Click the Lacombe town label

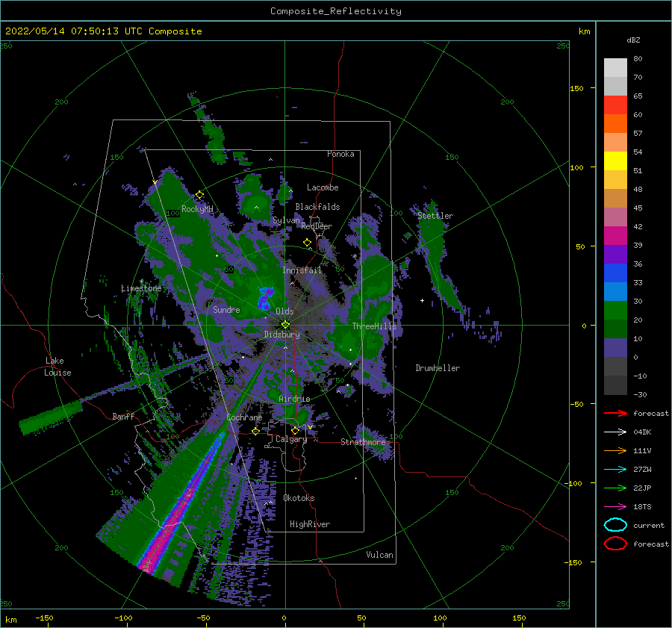tap(323, 187)
